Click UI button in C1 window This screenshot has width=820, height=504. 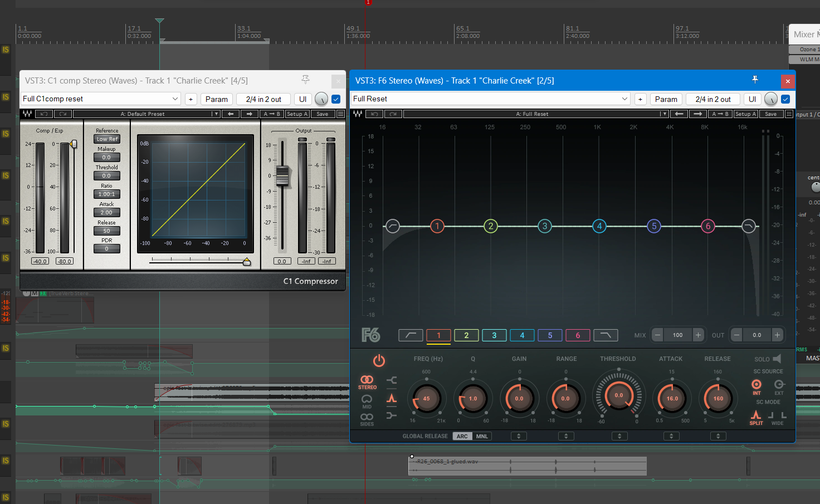click(x=303, y=99)
